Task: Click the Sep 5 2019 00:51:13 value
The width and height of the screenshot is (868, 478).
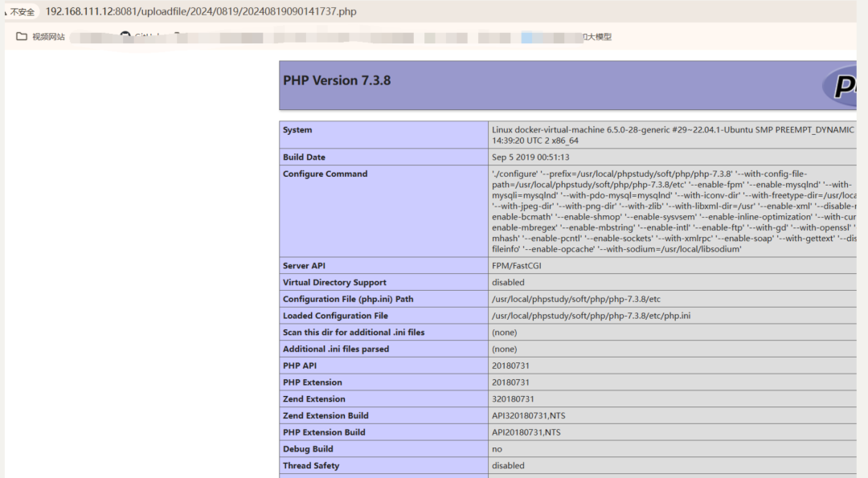Action: (x=530, y=157)
